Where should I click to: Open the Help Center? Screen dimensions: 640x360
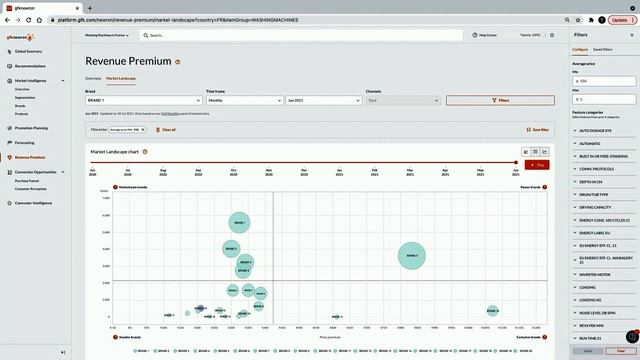coord(484,35)
